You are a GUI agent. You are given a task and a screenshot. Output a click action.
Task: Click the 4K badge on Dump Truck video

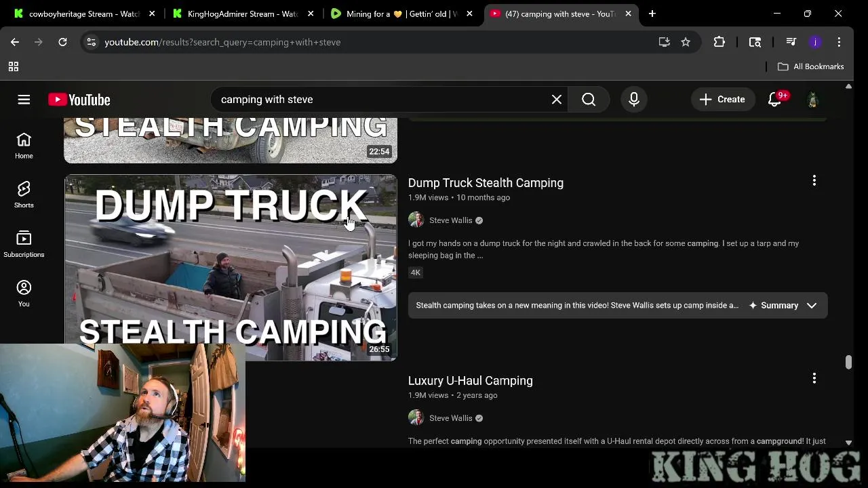pyautogui.click(x=416, y=272)
